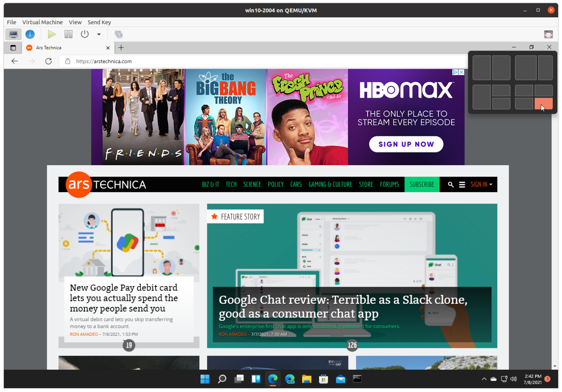
Task: Open the File menu
Action: point(11,22)
